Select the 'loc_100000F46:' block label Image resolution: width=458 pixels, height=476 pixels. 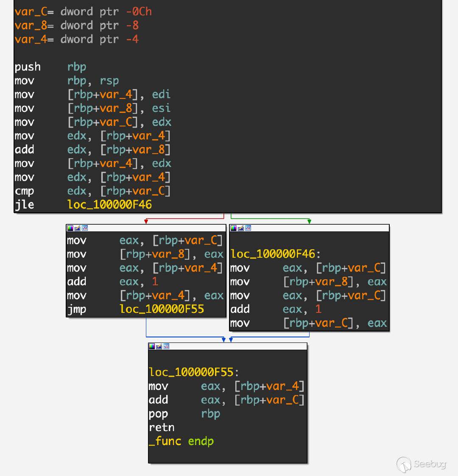point(276,254)
